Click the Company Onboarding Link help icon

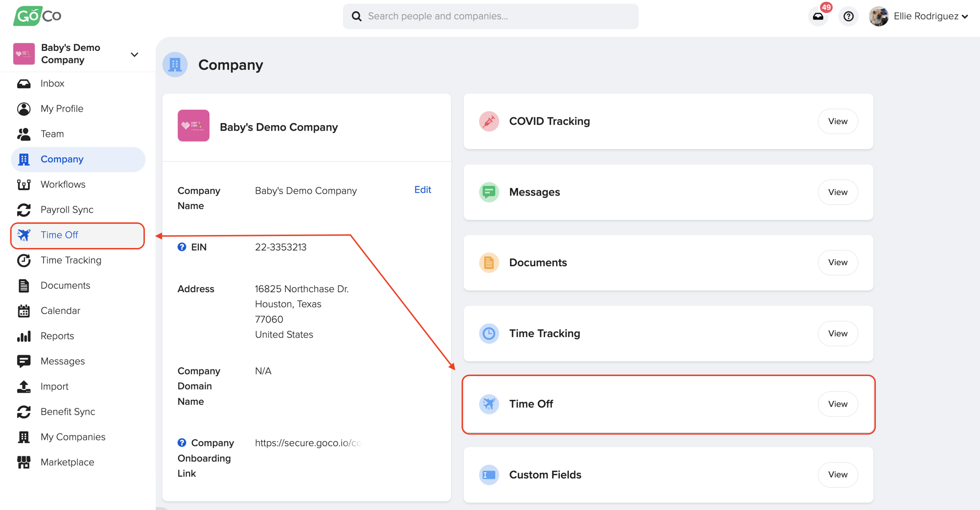(182, 443)
